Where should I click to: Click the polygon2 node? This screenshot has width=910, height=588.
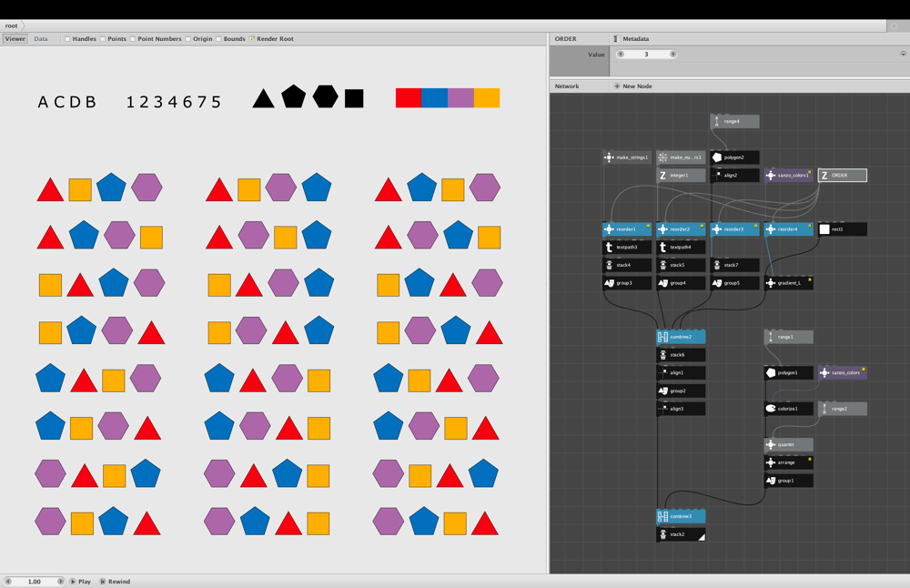tap(734, 157)
